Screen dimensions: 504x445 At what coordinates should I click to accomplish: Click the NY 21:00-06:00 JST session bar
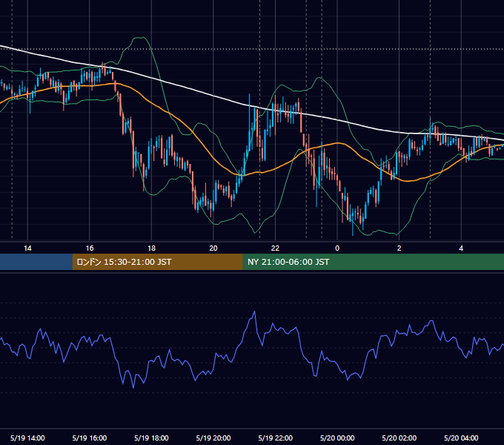[373, 262]
